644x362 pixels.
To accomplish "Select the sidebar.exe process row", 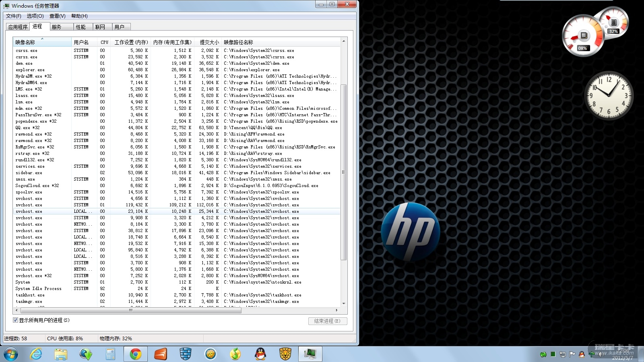I will (177, 173).
